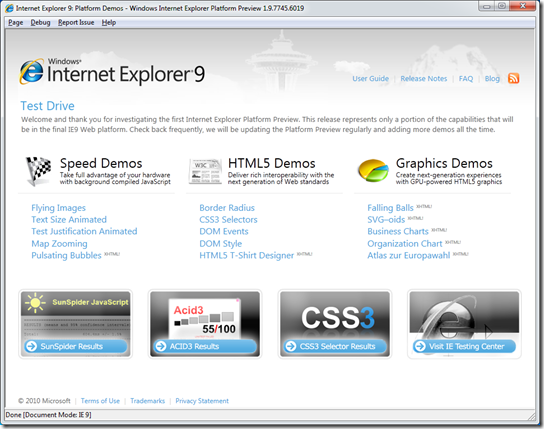Viewport: 544px width, 429px height.
Task: Open the Blog link
Action: [x=492, y=79]
